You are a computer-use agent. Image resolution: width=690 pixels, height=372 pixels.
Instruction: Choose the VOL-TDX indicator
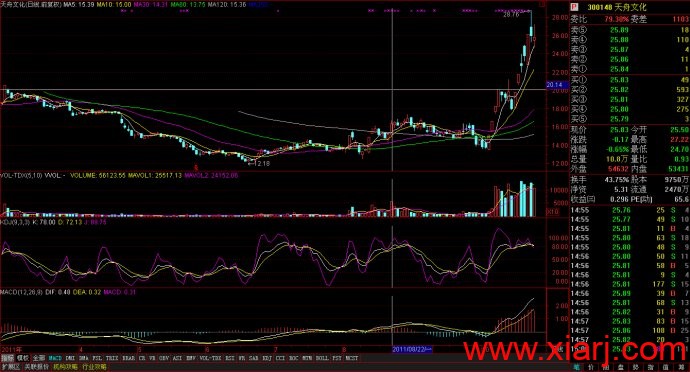click(210, 358)
